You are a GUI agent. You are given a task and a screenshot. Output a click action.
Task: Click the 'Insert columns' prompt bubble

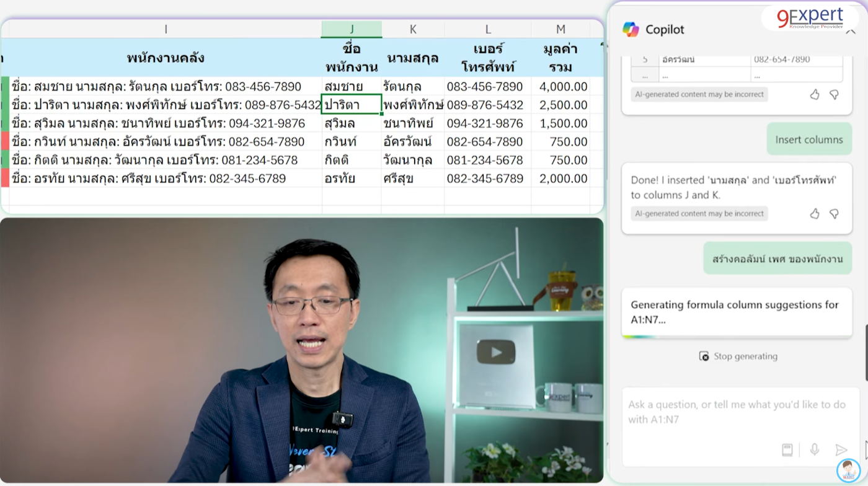click(x=808, y=139)
